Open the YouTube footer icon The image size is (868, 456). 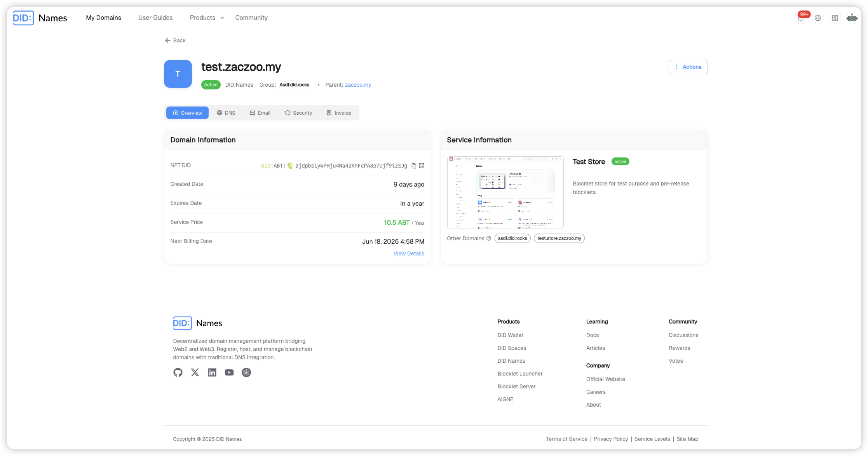point(229,372)
